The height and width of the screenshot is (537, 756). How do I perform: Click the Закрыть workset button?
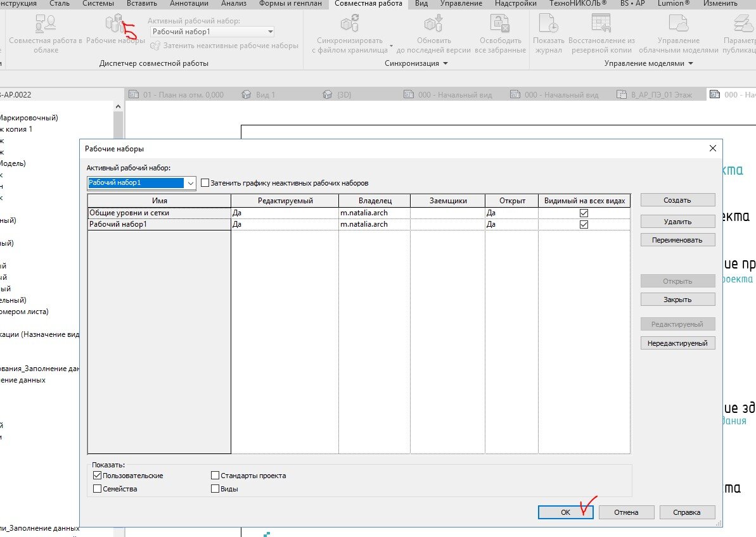coord(677,300)
